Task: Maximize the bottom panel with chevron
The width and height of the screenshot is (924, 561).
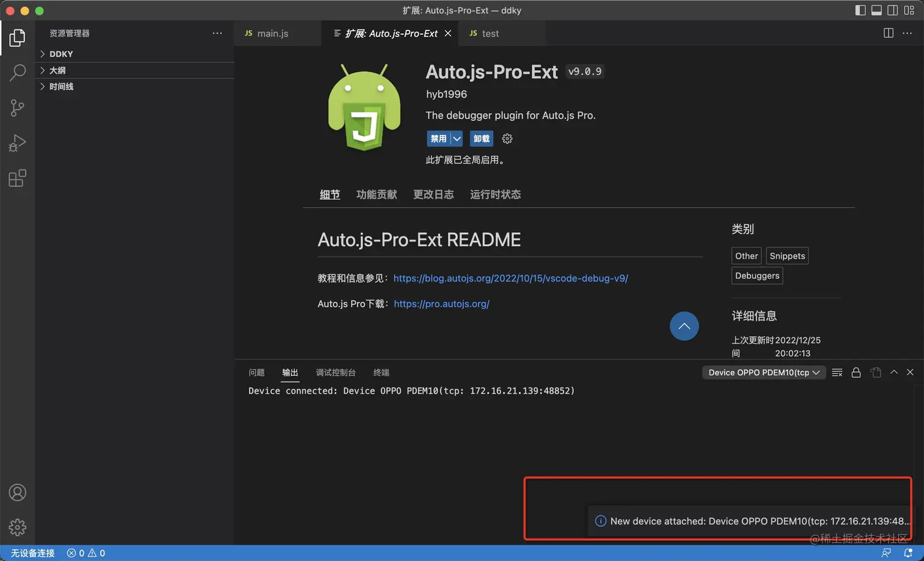Action: point(894,372)
